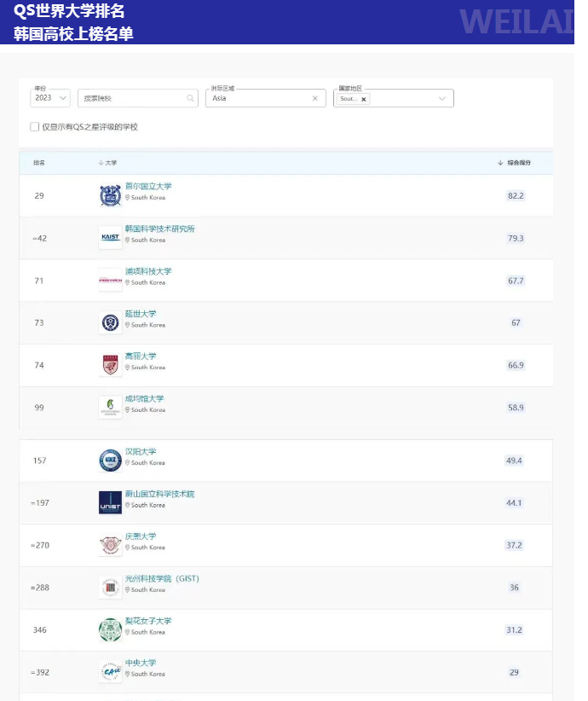Open the Seoul National University logo

point(111,196)
